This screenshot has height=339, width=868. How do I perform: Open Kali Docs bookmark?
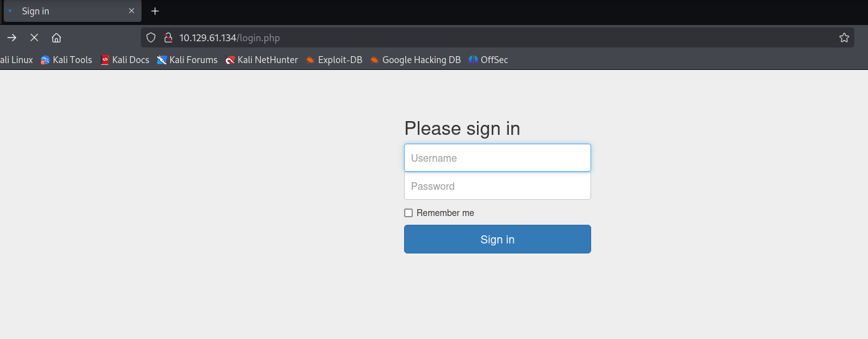(125, 60)
